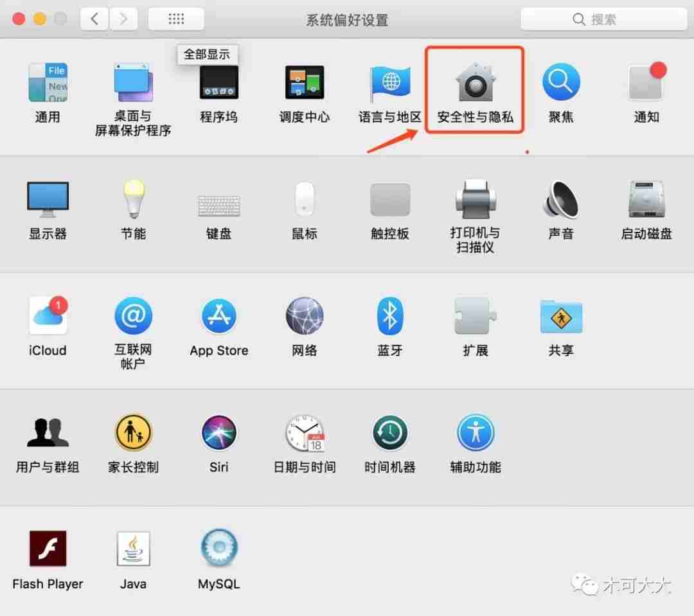Open Notifications (通知) preferences
This screenshot has height=616, width=694.
point(646,82)
